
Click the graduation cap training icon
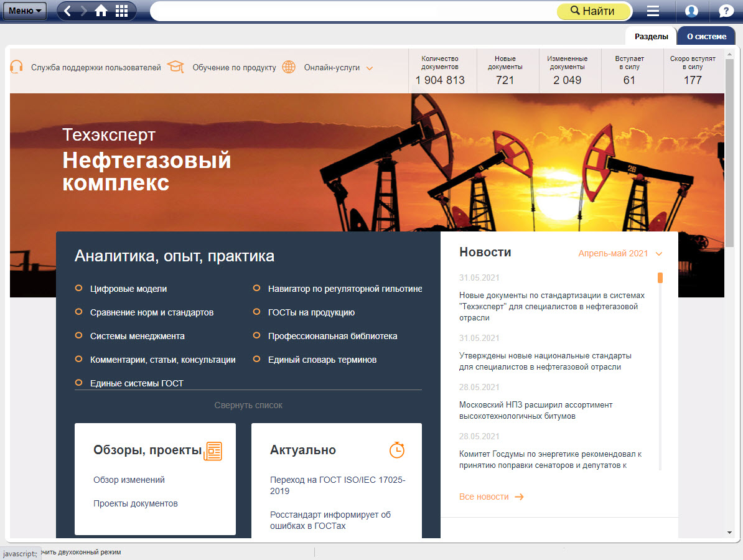tap(175, 67)
